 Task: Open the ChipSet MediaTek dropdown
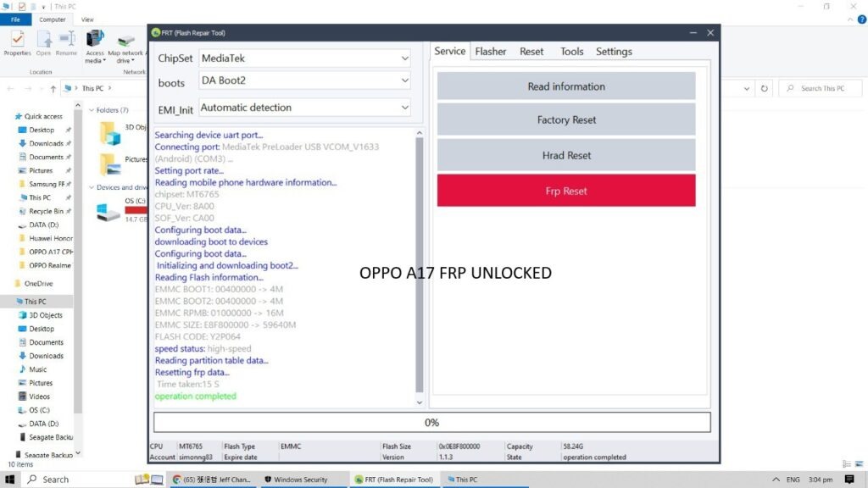304,58
